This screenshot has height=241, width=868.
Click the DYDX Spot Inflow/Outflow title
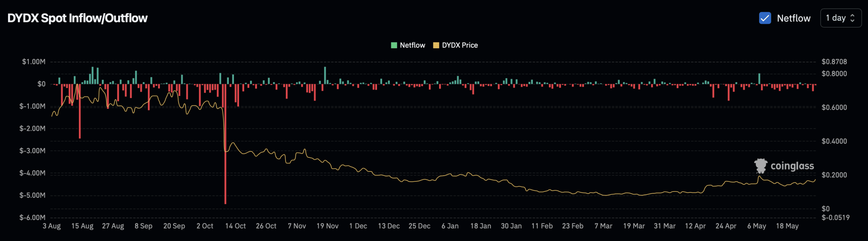(77, 18)
